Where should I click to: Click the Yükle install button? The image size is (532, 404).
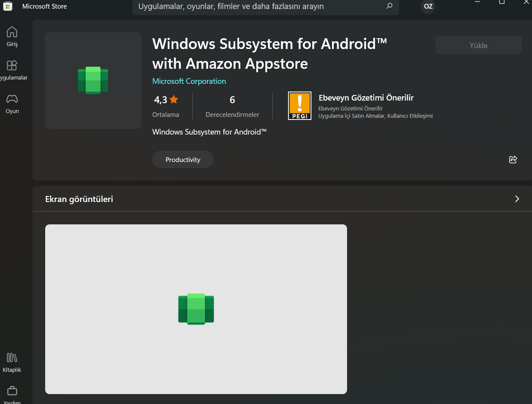click(478, 45)
